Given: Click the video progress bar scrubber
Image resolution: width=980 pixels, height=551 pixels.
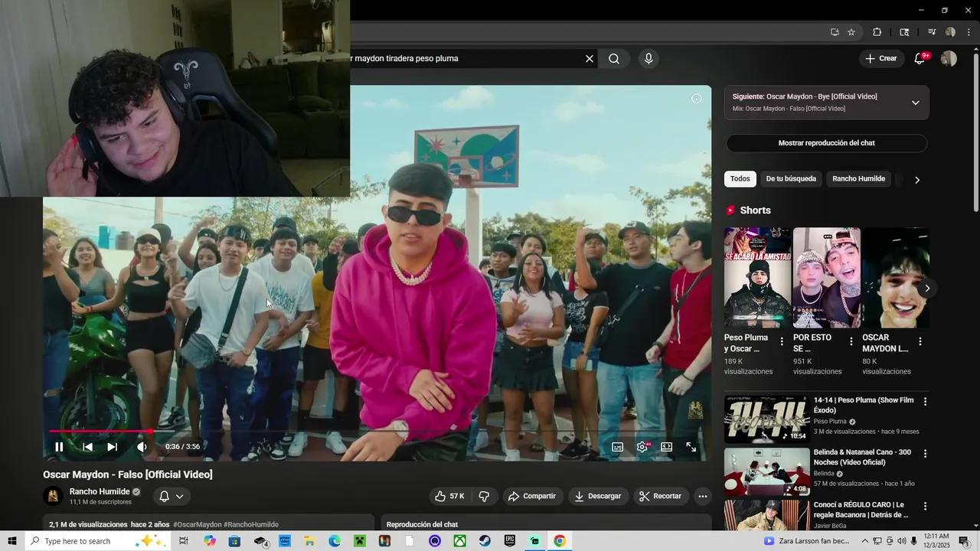Looking at the screenshot, I should 151,432.
